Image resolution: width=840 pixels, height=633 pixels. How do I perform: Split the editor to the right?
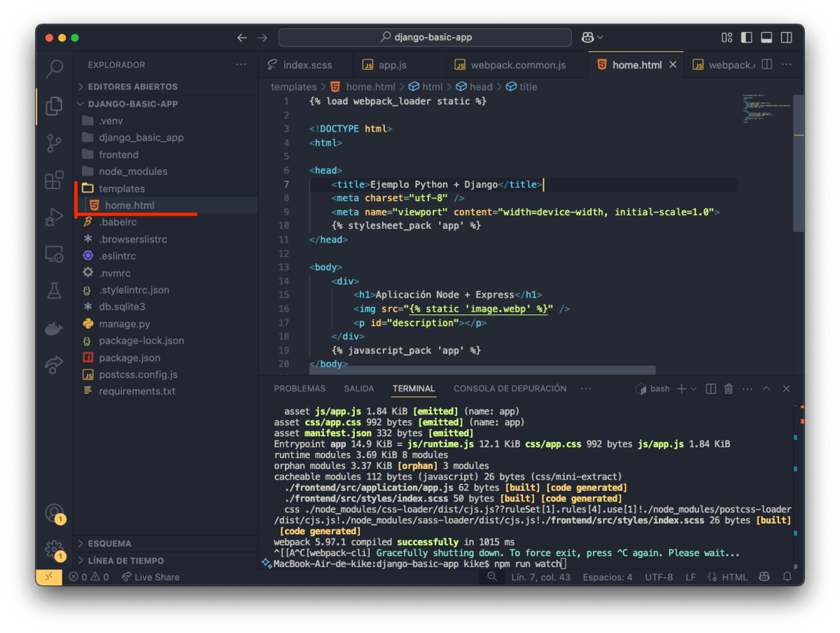click(x=767, y=64)
